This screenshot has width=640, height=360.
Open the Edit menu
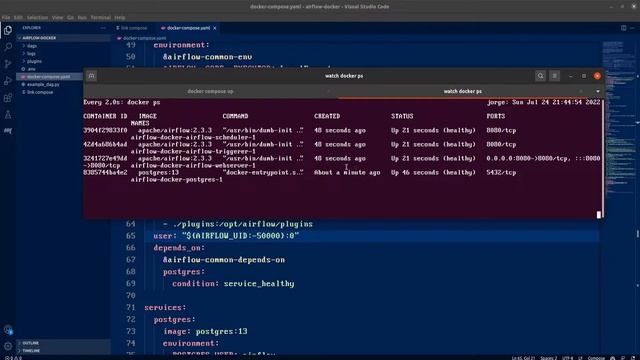[x=18, y=18]
